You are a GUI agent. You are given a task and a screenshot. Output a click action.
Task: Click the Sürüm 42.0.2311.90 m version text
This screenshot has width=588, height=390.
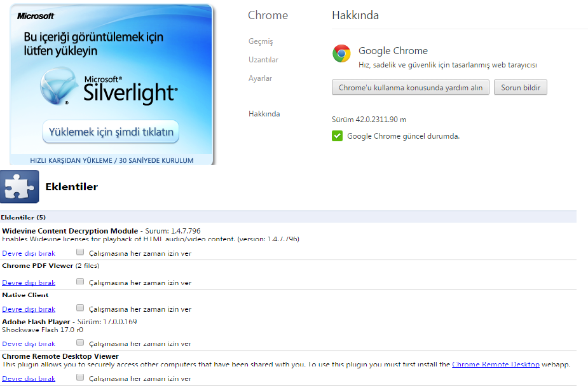369,120
